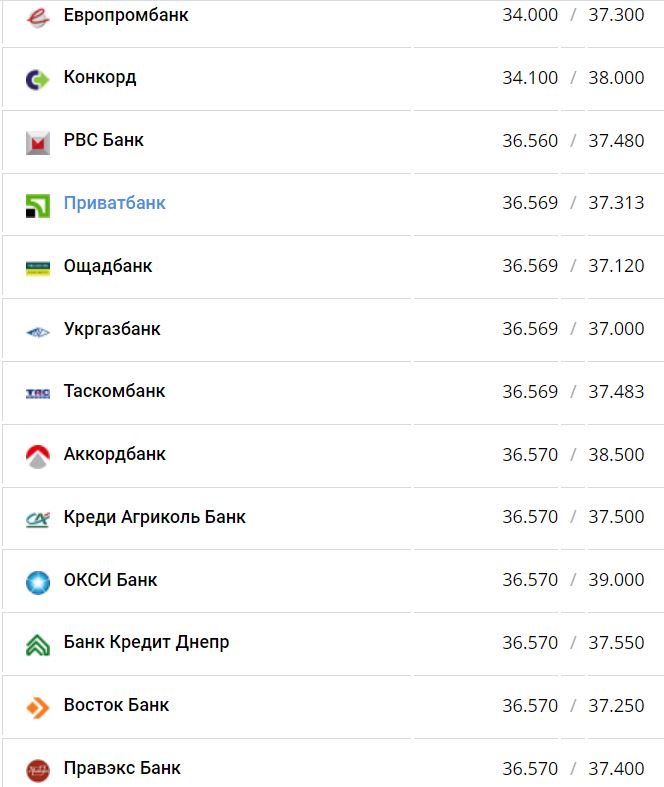Open the Ощадбанк bank name
This screenshot has width=664, height=787.
[x=108, y=266]
